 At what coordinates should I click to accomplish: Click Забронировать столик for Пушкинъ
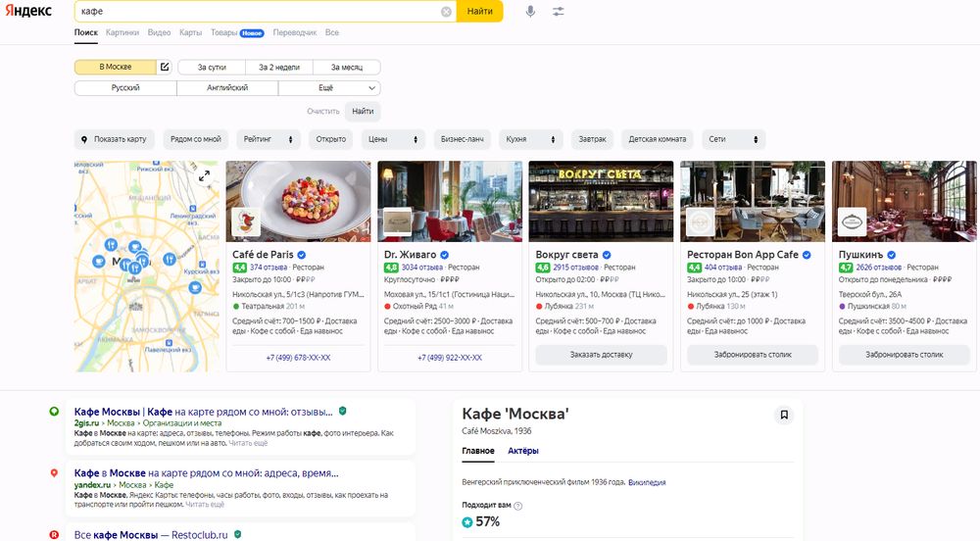point(905,355)
